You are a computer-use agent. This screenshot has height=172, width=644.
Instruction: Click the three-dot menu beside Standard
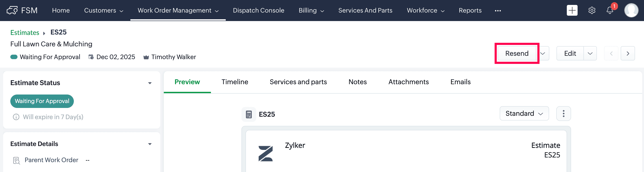[563, 114]
